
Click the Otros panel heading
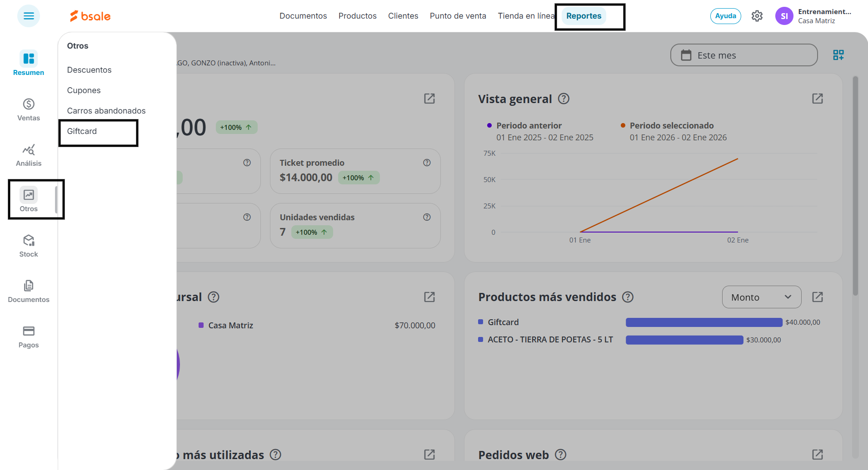click(x=78, y=46)
